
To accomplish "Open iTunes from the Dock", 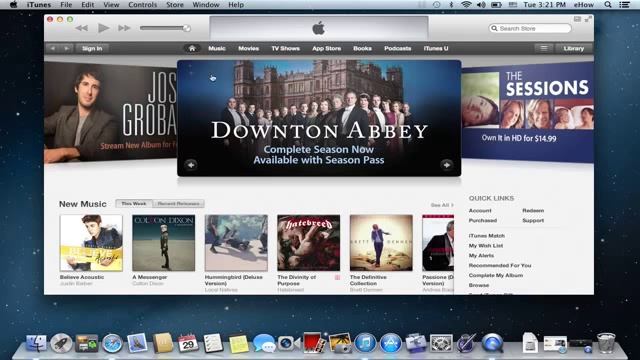I will point(365,343).
